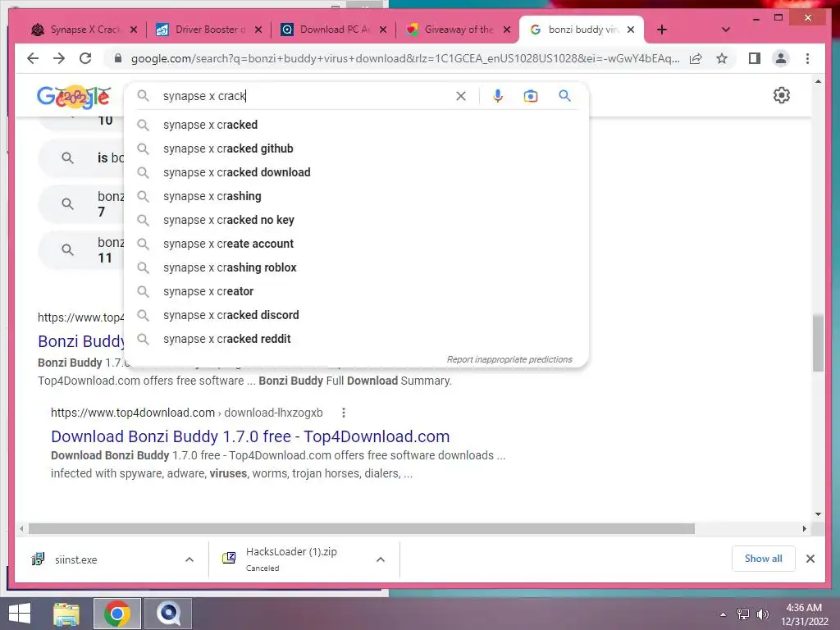840x630 pixels.
Task: Choose suggestion "synapse x cracked download"
Action: click(x=356, y=172)
